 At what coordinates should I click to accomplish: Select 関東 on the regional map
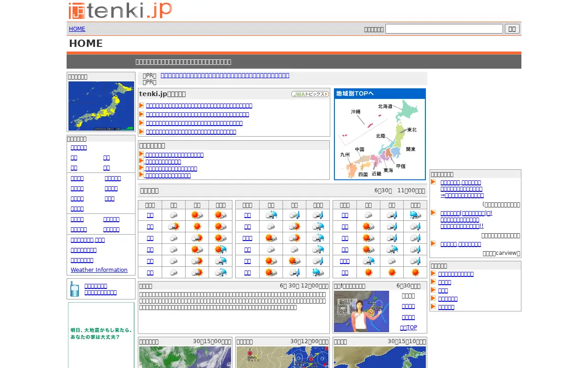(x=411, y=149)
